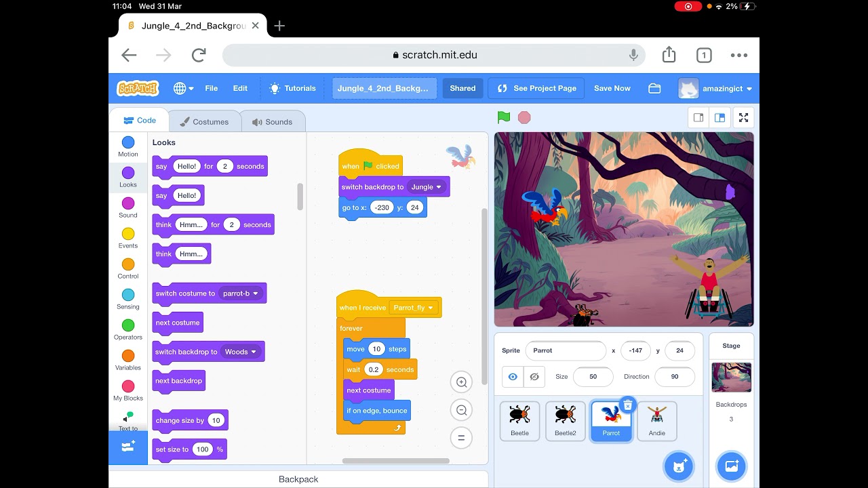Screen dimensions: 868x488
Task: Switch to large stage layout
Action: [x=719, y=117]
